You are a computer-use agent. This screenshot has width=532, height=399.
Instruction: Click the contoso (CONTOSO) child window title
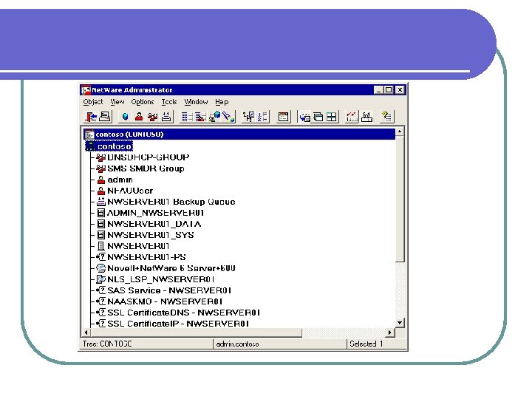click(x=129, y=134)
